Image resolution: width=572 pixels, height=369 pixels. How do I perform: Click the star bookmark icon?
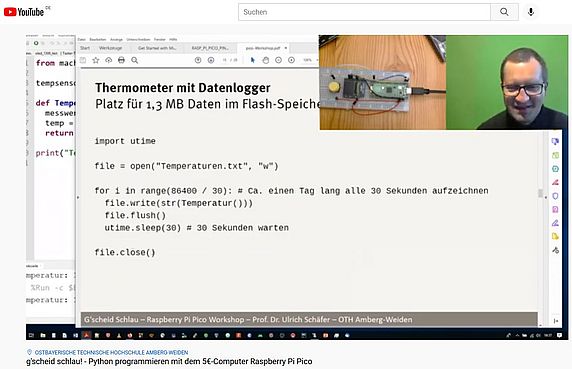(x=96, y=60)
